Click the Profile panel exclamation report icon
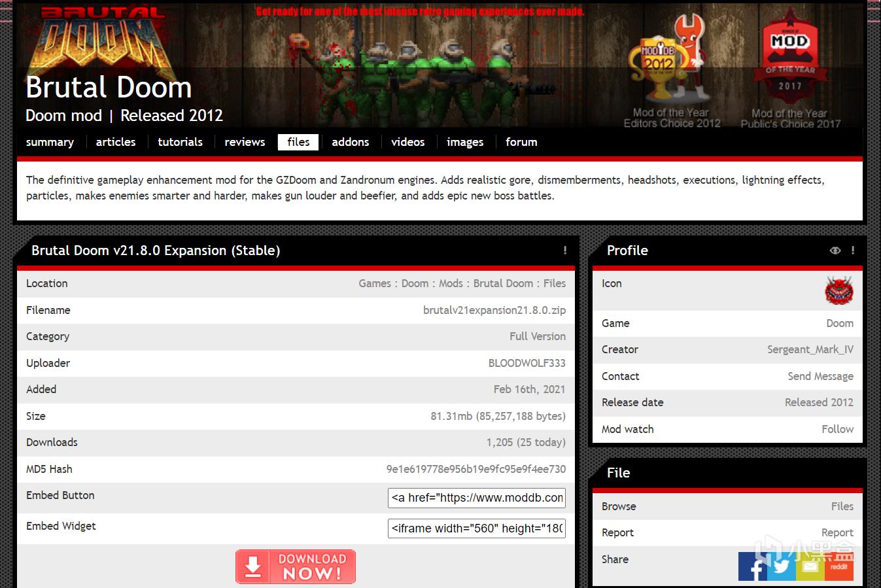The width and height of the screenshot is (881, 588). (852, 251)
